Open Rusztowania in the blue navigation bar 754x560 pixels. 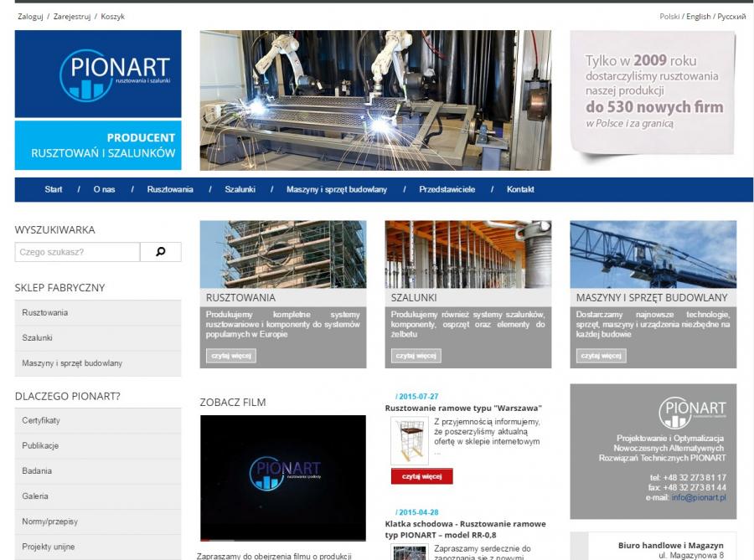(x=170, y=189)
